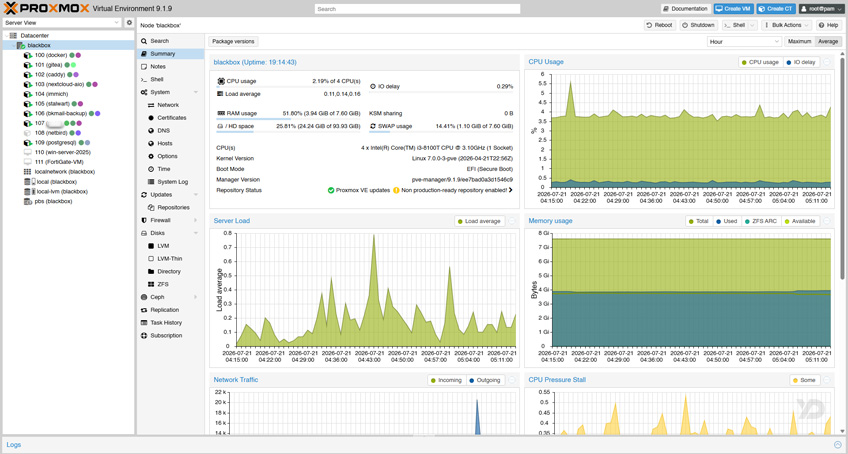This screenshot has height=454, width=848.
Task: Click the Shutdown button
Action: [x=698, y=25]
